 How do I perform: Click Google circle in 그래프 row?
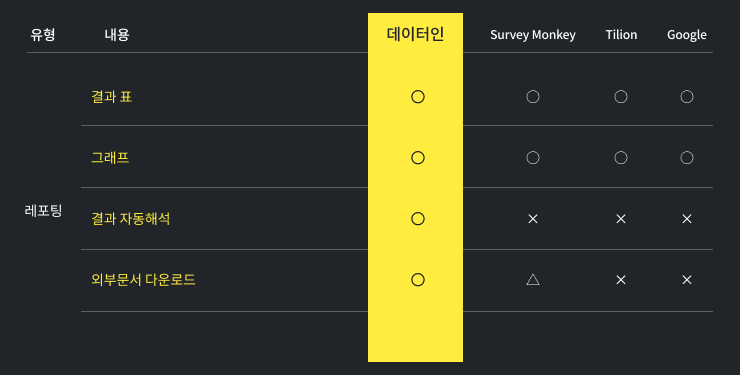pyautogui.click(x=687, y=158)
